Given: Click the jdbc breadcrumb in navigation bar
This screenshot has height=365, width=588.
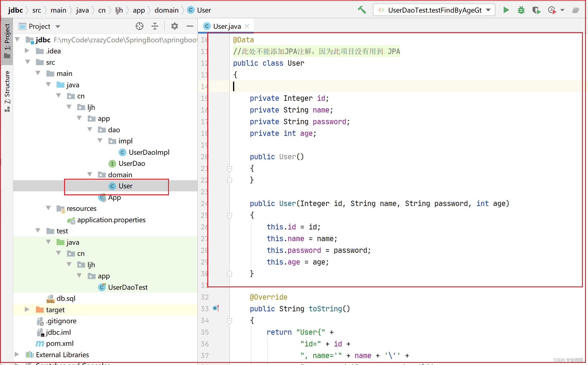Looking at the screenshot, I should click(15, 10).
